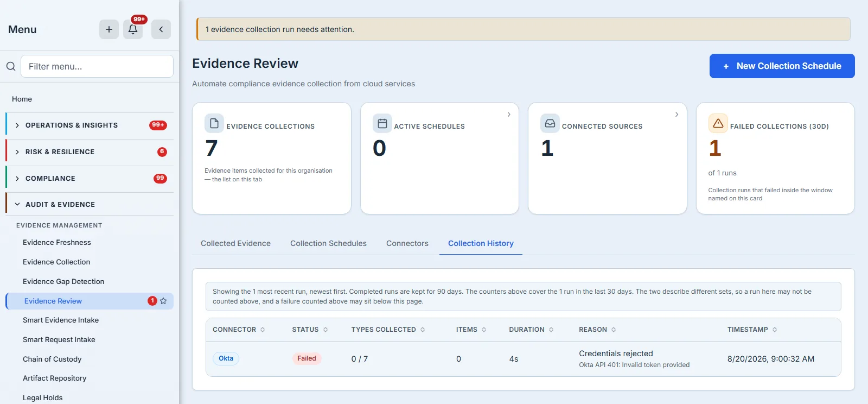Click the Failed status pill
Screen dimensions: 868x404
tap(307, 358)
